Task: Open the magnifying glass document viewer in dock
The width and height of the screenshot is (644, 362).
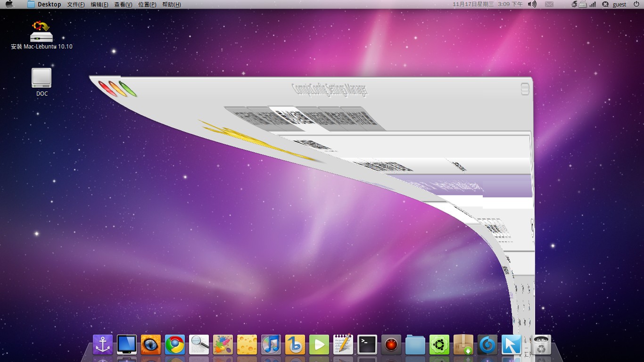Action: pyautogui.click(x=199, y=345)
